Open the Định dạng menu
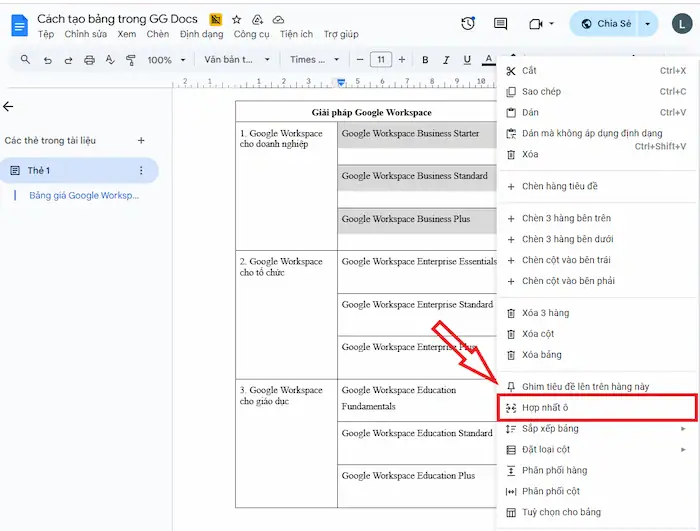700x531 pixels. (x=201, y=34)
